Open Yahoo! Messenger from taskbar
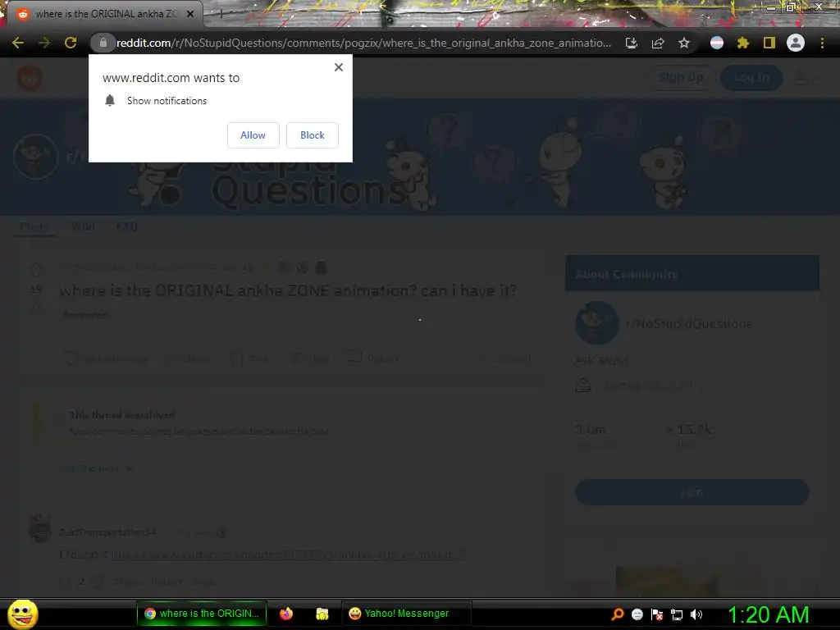Viewport: 840px width, 630px height. click(406, 614)
